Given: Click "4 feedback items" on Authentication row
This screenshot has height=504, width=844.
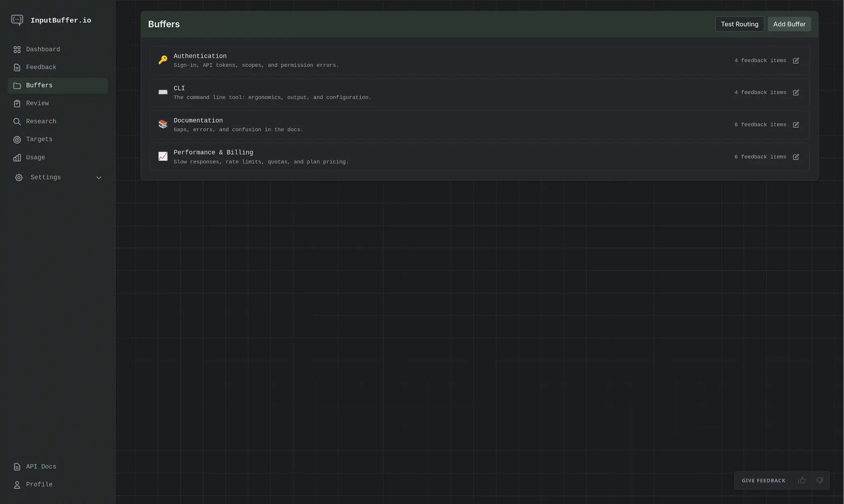Looking at the screenshot, I should [x=760, y=61].
